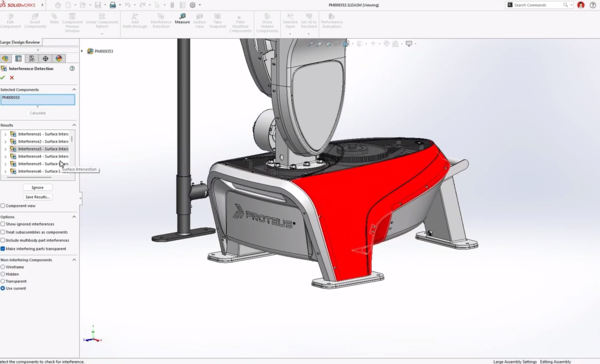Select the Measure tool
The height and width of the screenshot is (364, 600).
coord(182,19)
